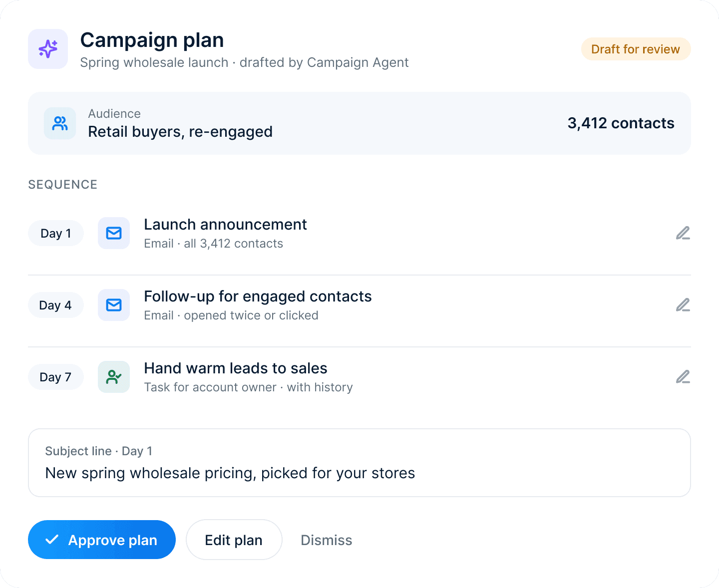The image size is (719, 588).
Task: Click the Launch announcement email icon
Action: tap(114, 233)
